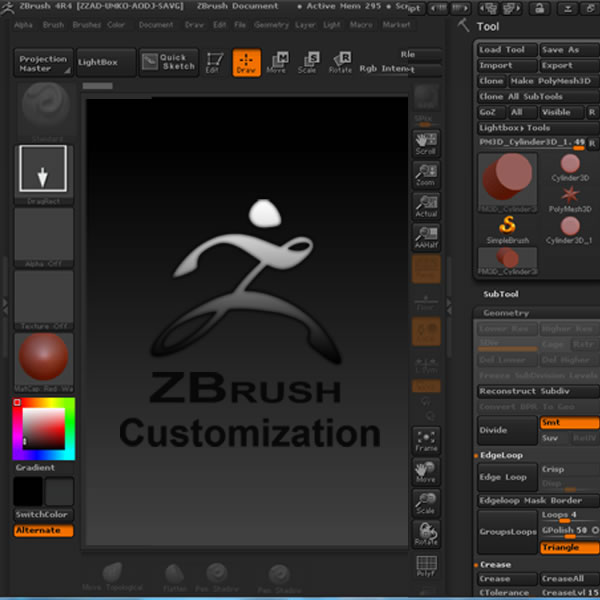Collapse the EdgeLoop subsection
Screen dimensions: 600x600
tap(501, 455)
